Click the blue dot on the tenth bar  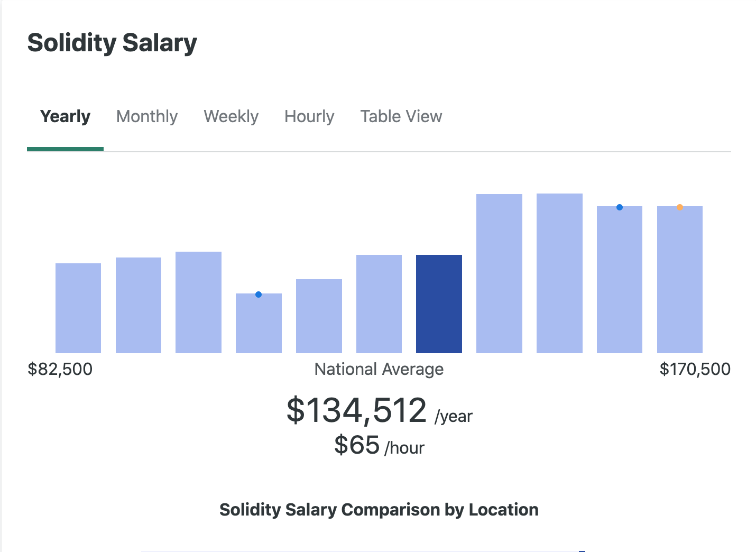pyautogui.click(x=620, y=207)
